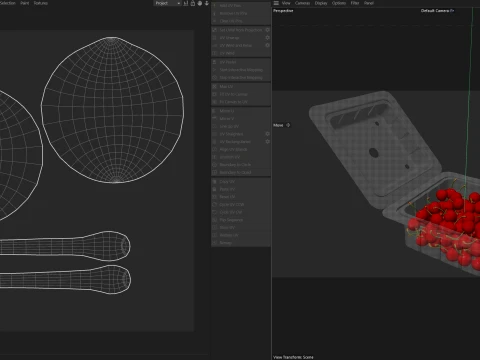The height and width of the screenshot is (360, 480).
Task: Run the Flip Sequence command
Action: [241, 220]
